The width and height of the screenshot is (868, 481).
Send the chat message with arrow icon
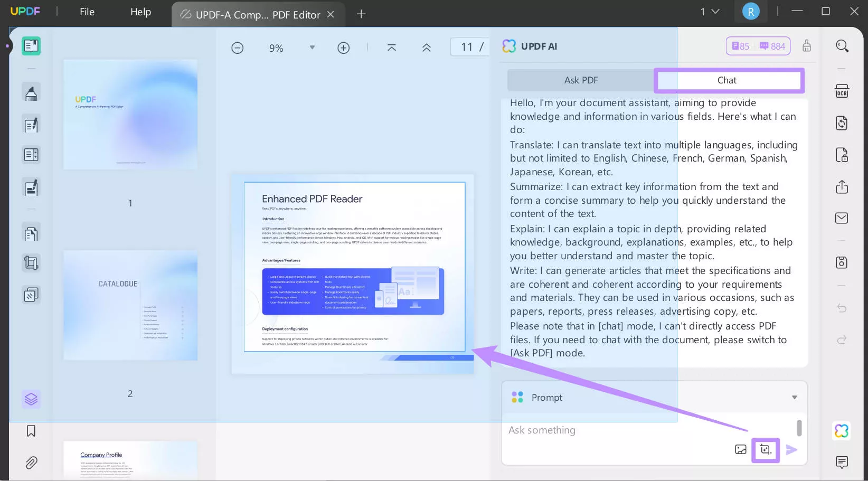(x=791, y=450)
